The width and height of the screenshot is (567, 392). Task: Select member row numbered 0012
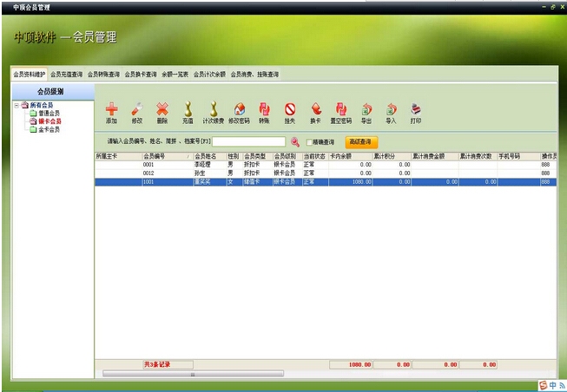(326, 173)
